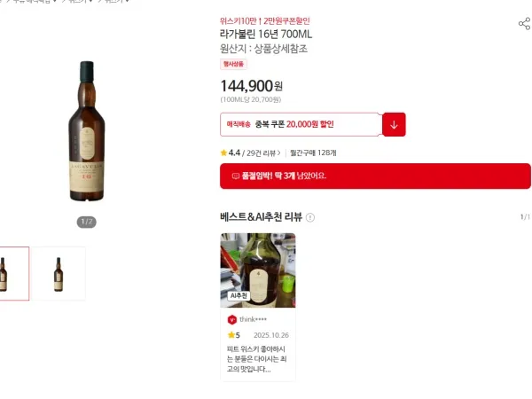Click the think**** reviewer badge icon
This screenshot has height=399, width=532.
(x=232, y=319)
